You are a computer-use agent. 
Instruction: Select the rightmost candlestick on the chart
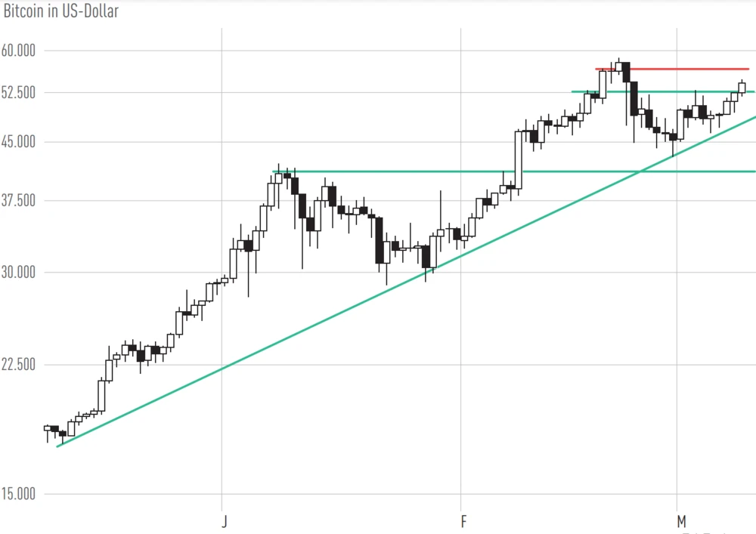coord(742,88)
